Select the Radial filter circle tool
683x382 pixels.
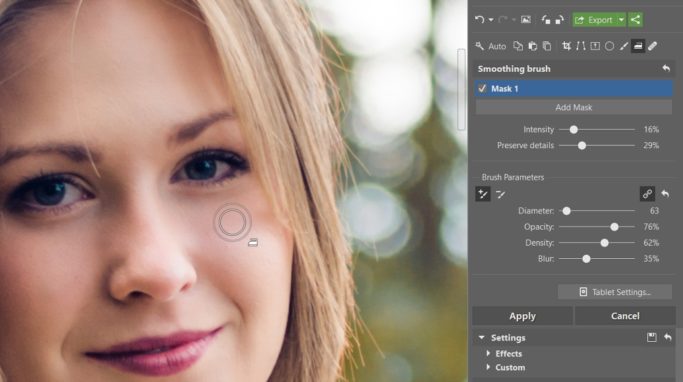pos(609,46)
